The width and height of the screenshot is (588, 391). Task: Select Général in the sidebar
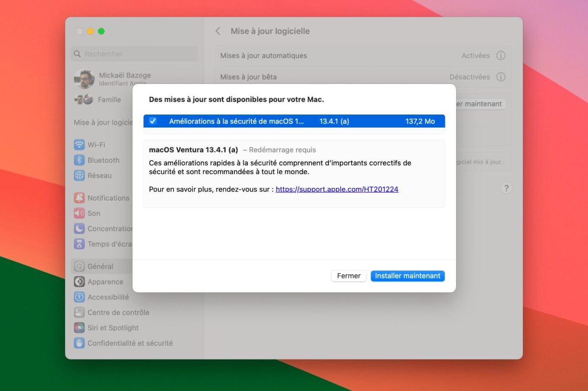pyautogui.click(x=100, y=266)
